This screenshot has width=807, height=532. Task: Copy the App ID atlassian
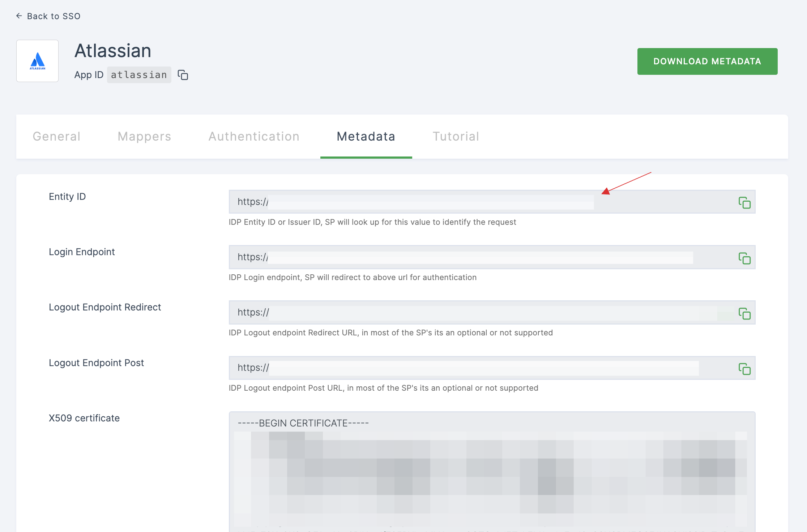pos(183,75)
